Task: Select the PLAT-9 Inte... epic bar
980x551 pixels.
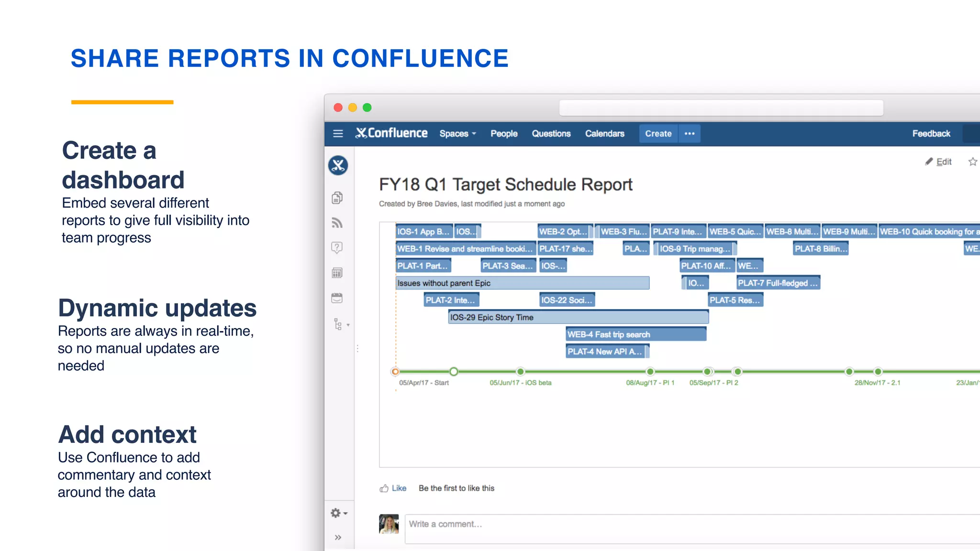Action: (679, 231)
